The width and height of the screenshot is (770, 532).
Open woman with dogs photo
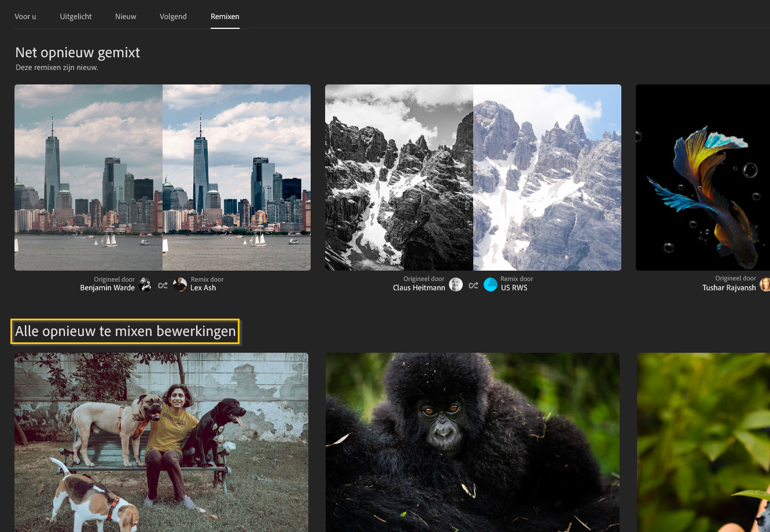point(161,442)
